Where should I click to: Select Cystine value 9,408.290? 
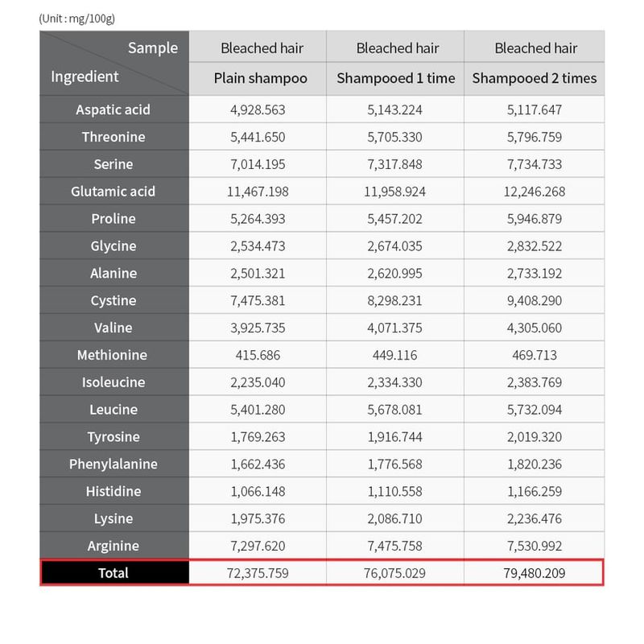pyautogui.click(x=535, y=300)
